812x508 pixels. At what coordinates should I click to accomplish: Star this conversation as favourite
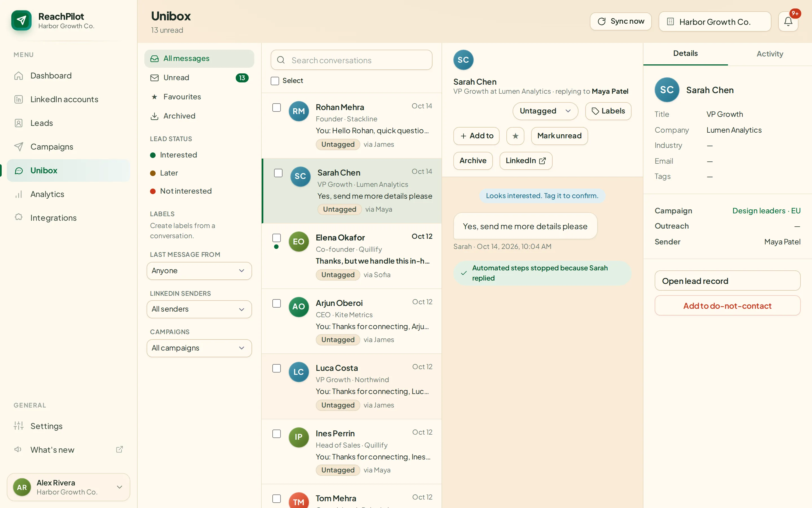coord(515,136)
